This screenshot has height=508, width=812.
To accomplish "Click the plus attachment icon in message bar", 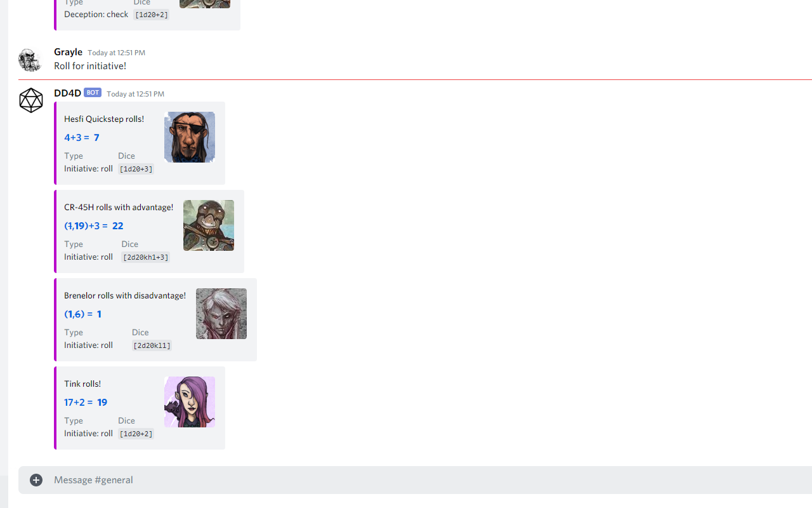I will [x=36, y=480].
